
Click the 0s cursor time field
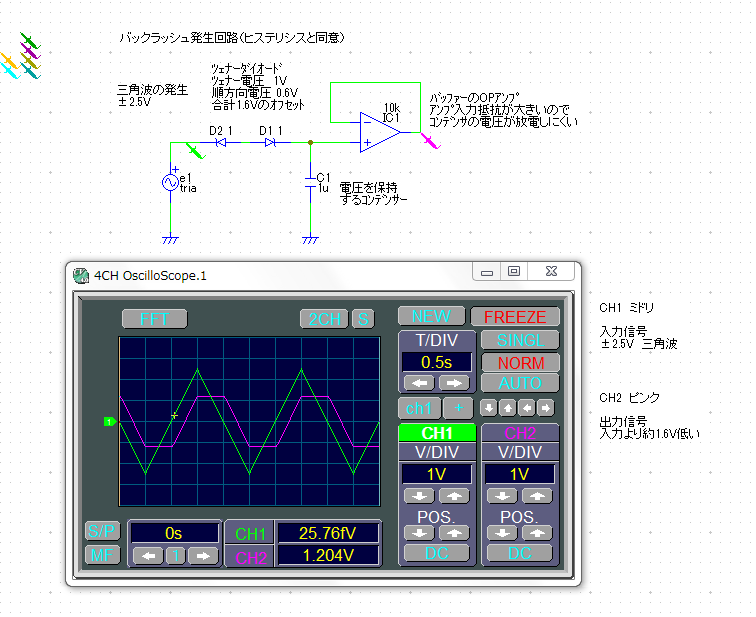click(x=174, y=533)
